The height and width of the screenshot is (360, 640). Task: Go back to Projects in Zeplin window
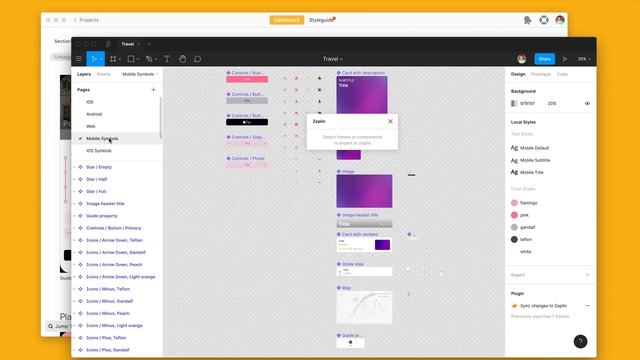tap(86, 20)
